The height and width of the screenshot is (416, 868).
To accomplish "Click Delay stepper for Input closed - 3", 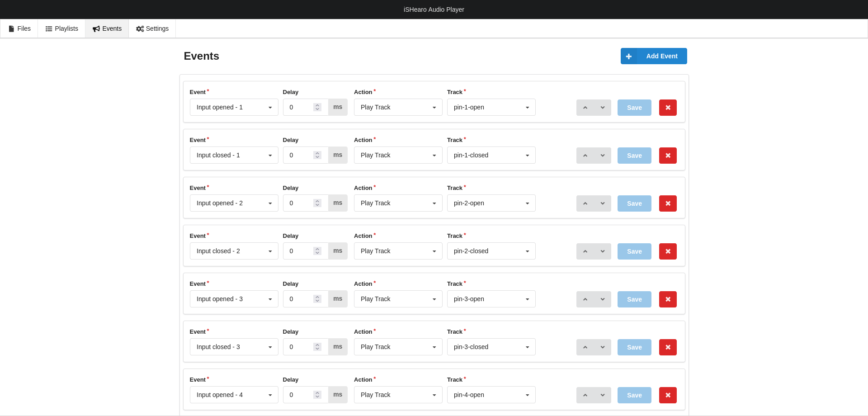I will (x=317, y=347).
